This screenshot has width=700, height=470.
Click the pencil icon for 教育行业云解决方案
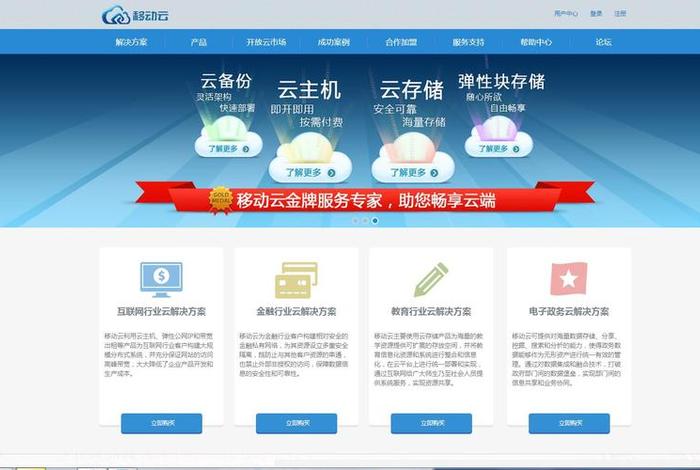tap(431, 279)
